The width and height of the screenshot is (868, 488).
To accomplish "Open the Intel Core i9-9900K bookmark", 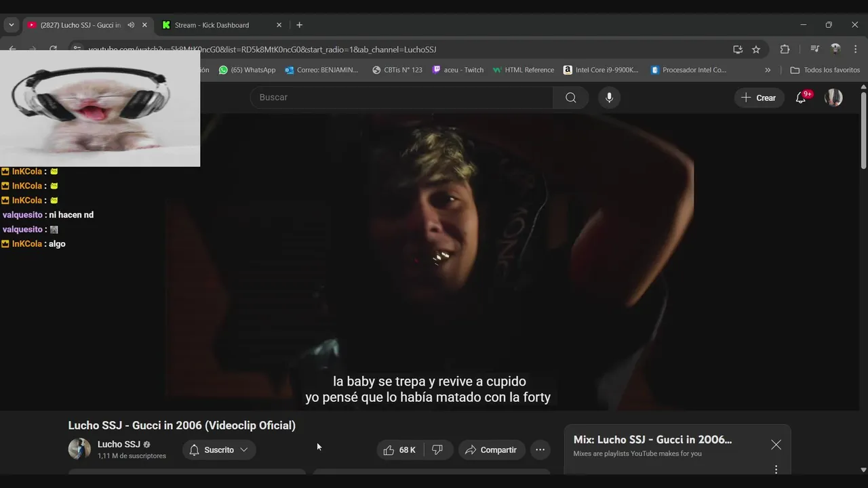I will [601, 70].
